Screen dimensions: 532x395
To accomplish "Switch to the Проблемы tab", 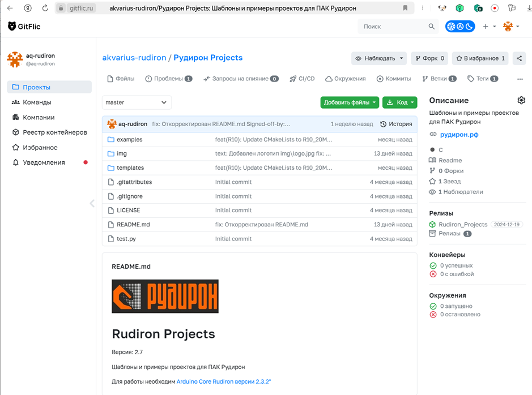I will pyautogui.click(x=169, y=79).
